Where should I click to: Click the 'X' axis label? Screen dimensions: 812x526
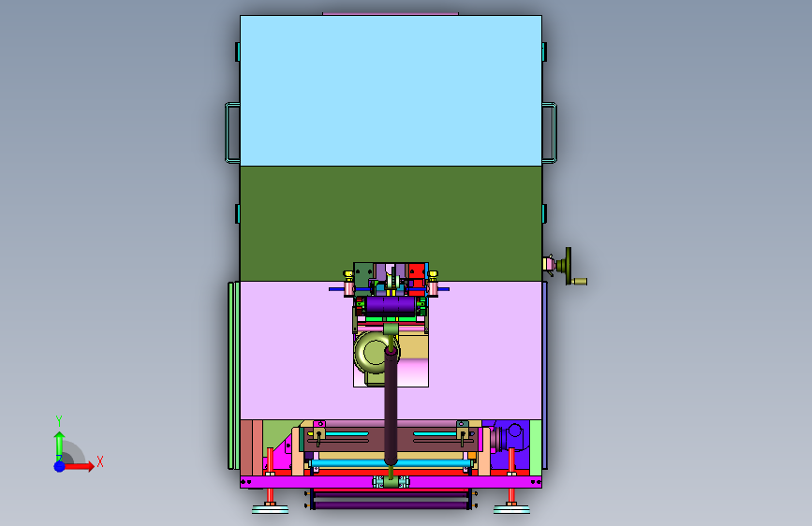point(100,461)
